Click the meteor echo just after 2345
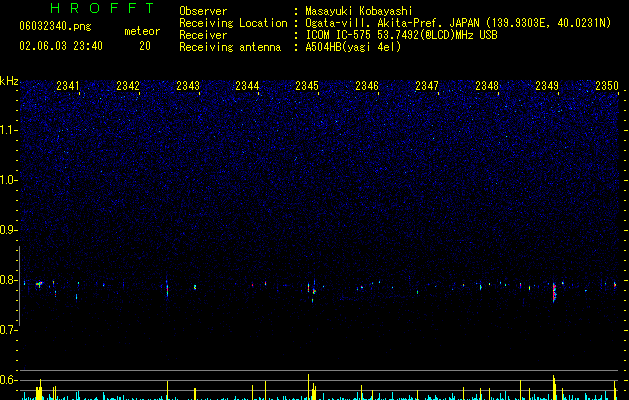Screen dimensions: 629x400 coord(314,291)
